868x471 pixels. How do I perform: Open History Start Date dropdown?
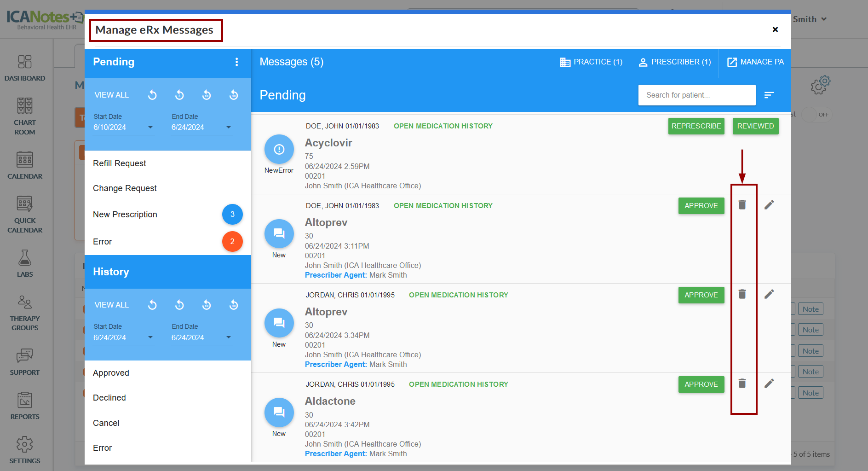150,337
